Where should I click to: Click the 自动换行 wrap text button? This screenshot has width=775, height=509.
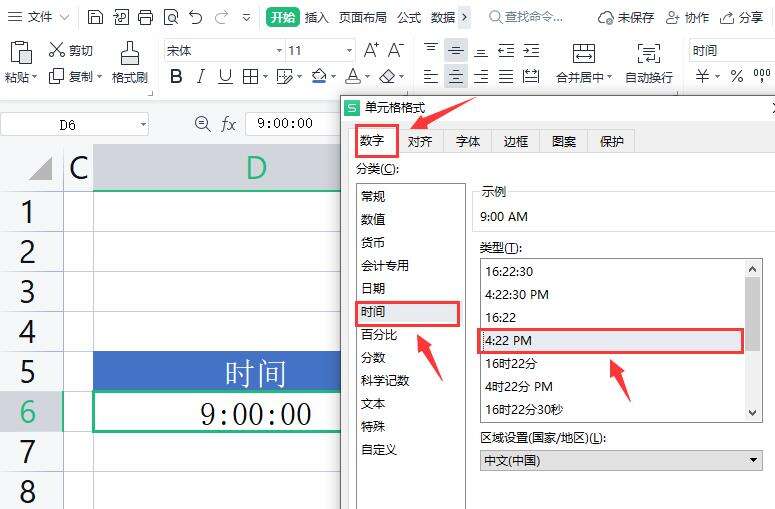(x=648, y=63)
